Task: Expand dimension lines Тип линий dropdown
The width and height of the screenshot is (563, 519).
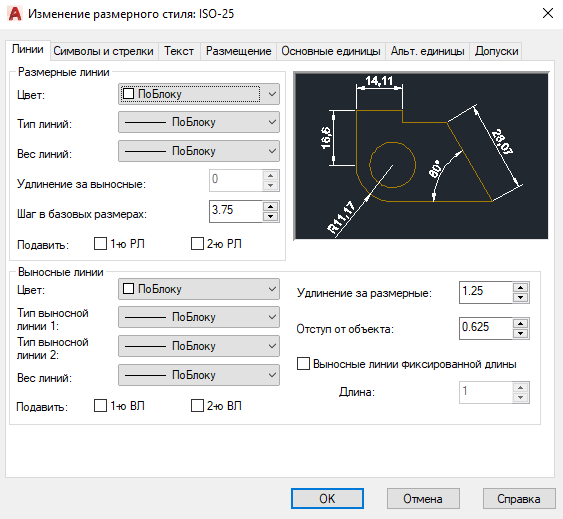Action: (x=199, y=122)
